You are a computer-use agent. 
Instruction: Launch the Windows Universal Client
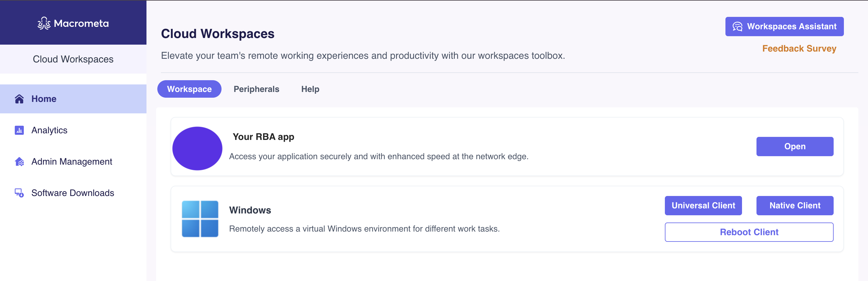703,206
